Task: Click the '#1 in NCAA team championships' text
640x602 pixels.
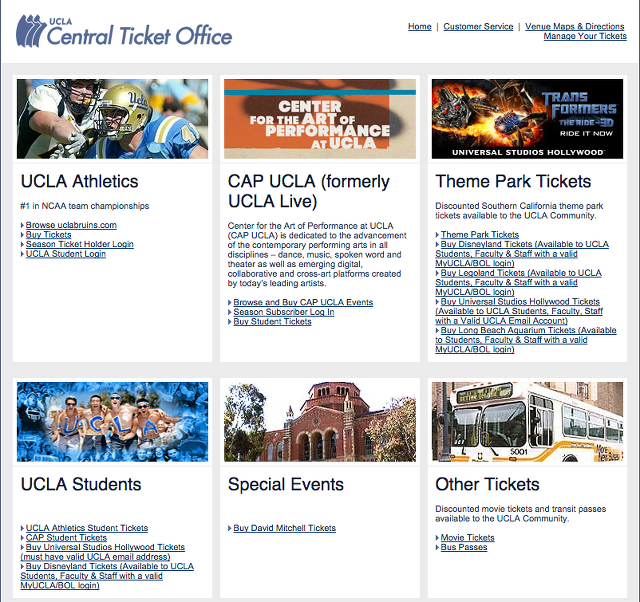Action: 84,206
